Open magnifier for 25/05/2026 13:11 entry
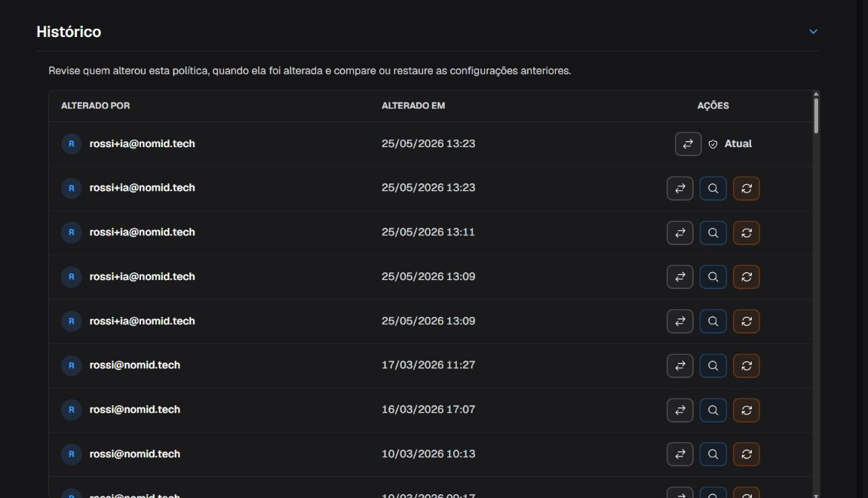The image size is (868, 498). (x=713, y=232)
